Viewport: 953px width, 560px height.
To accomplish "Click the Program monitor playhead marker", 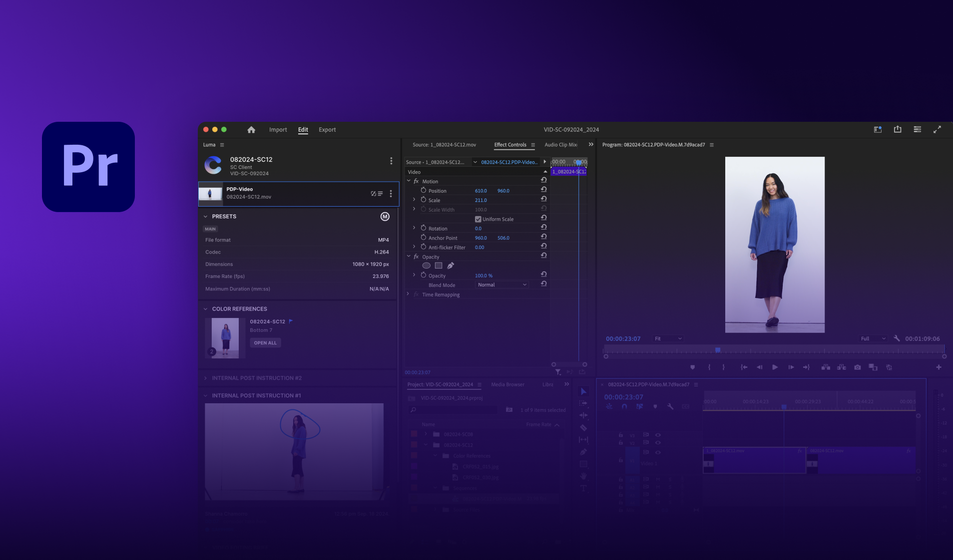I will click(718, 350).
